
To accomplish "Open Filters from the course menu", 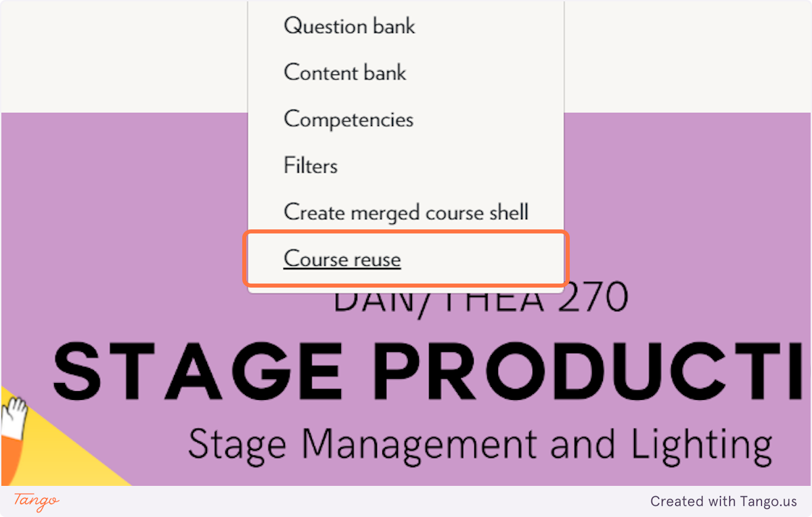I will (311, 166).
